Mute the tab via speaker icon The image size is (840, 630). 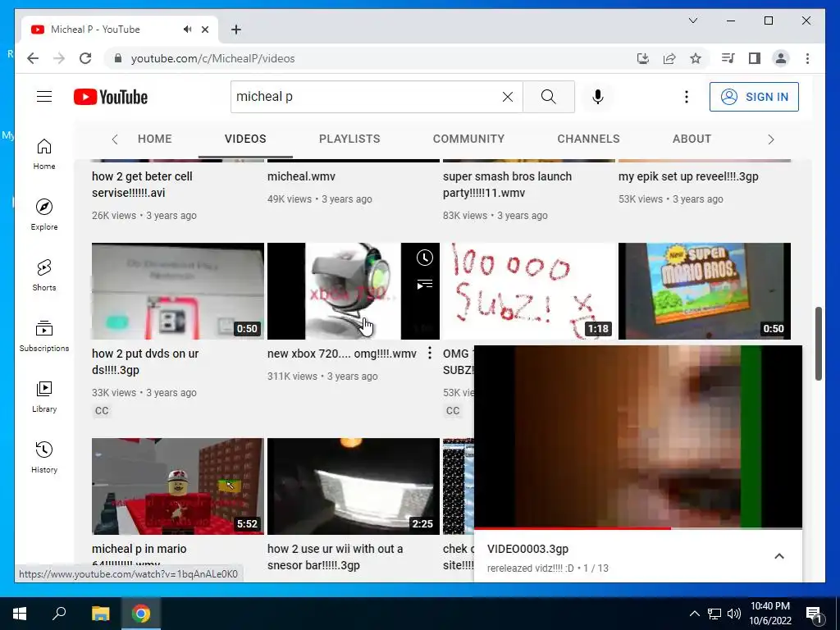pos(187,30)
